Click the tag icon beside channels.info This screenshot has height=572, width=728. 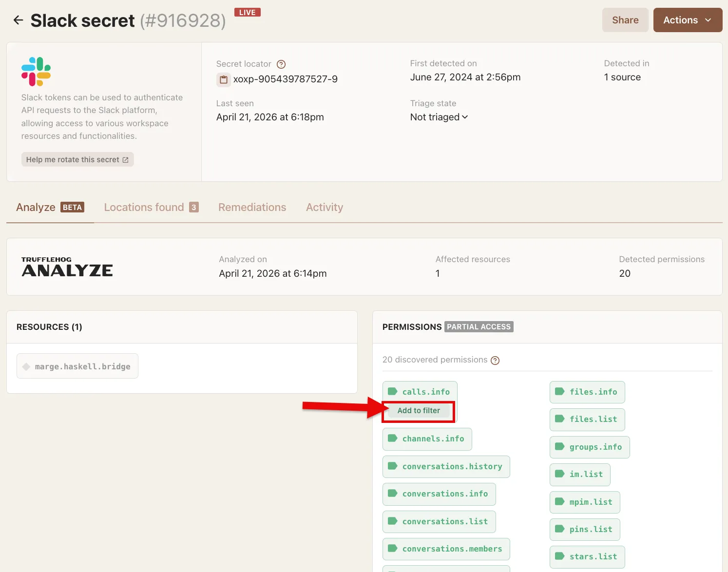pos(392,438)
